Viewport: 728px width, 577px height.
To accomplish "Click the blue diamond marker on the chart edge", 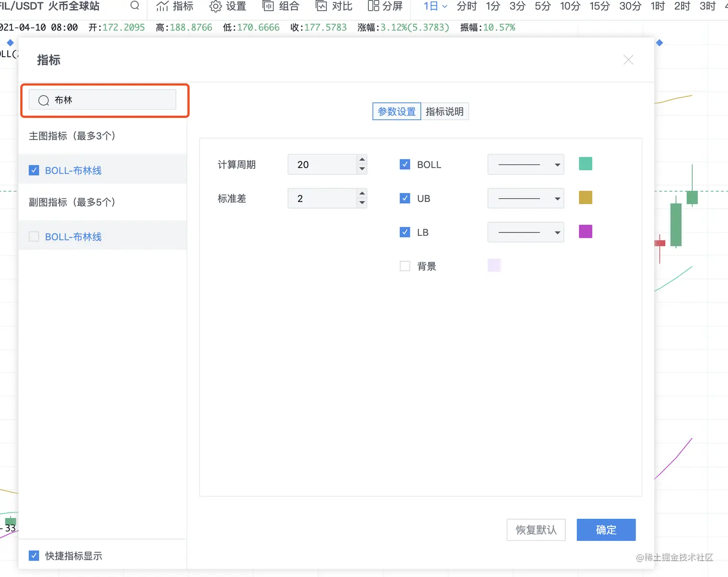I will (11, 43).
